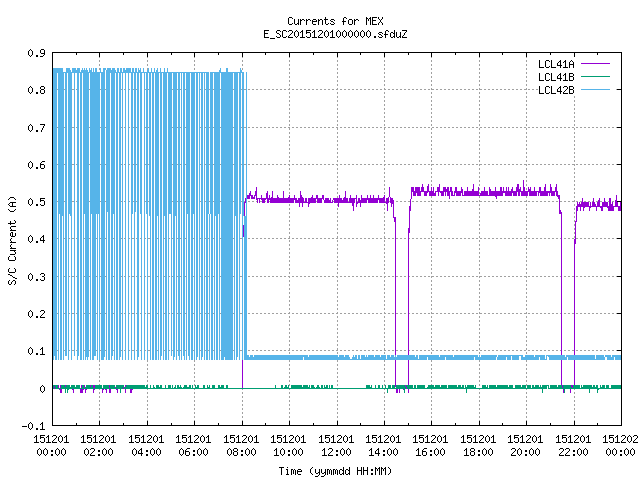Click the 0 y-axis tick label
This screenshot has height=480, width=640.
point(42,389)
